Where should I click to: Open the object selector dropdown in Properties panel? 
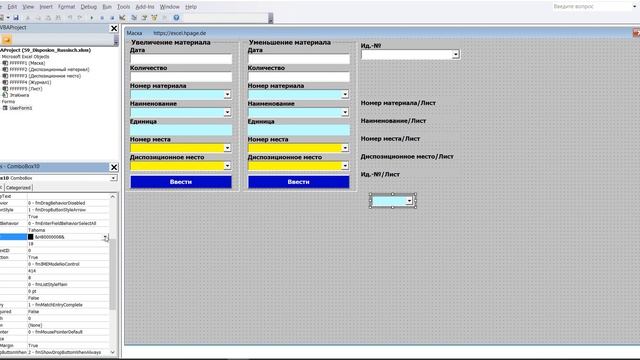click(x=113, y=178)
